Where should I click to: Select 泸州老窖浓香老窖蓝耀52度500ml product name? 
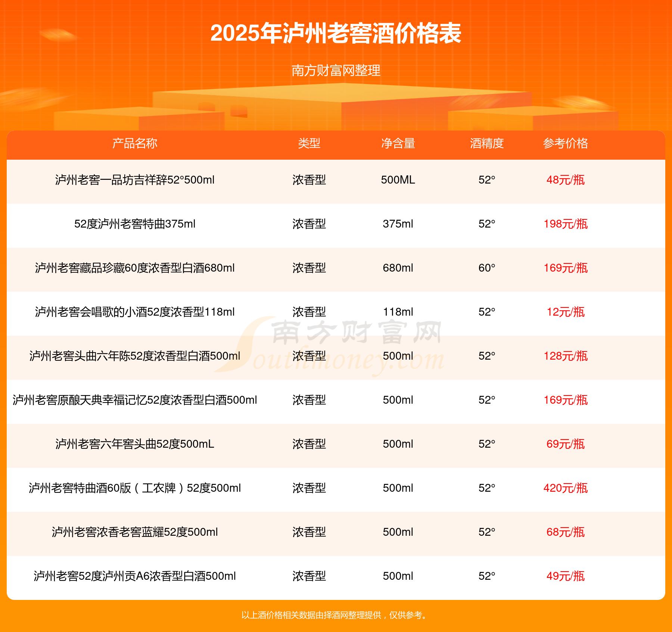(135, 532)
